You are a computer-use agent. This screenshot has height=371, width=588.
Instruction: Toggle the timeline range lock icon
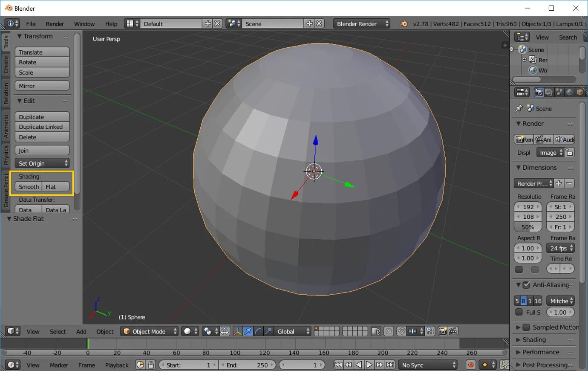(x=151, y=365)
